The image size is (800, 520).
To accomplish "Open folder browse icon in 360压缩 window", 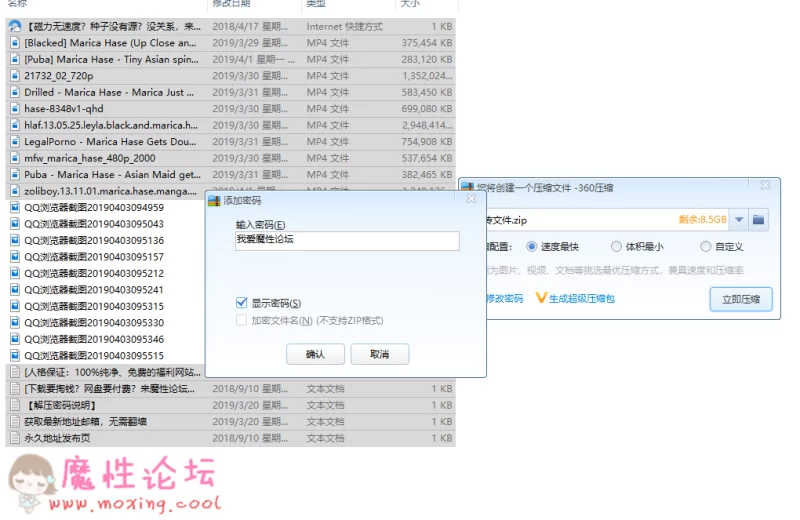I will (x=759, y=220).
